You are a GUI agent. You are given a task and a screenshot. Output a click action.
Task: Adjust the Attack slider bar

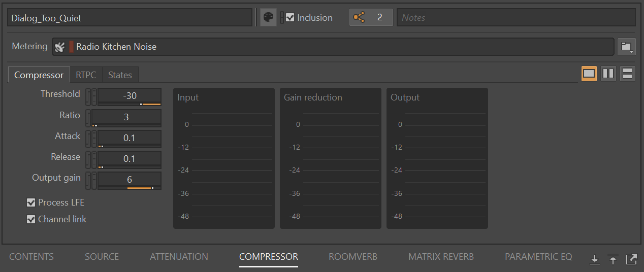point(130,146)
